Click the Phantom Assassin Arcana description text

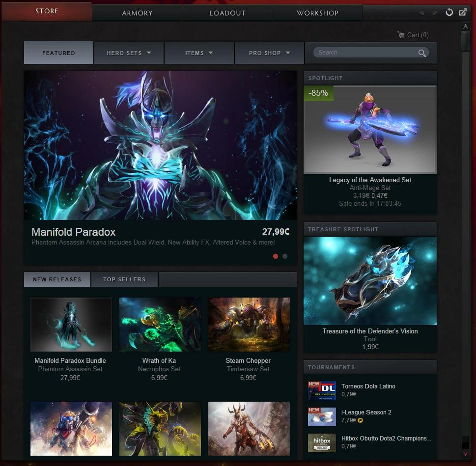pyautogui.click(x=153, y=243)
